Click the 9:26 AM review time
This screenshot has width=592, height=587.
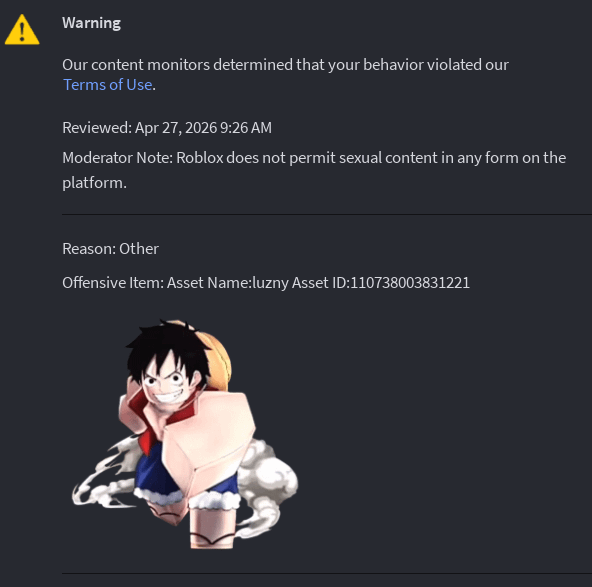tap(246, 128)
